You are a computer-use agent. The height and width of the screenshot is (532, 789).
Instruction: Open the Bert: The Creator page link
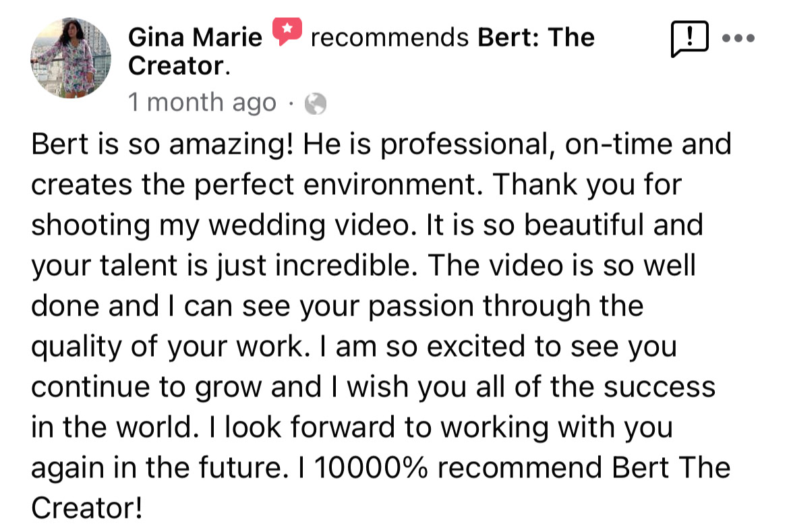(x=536, y=37)
